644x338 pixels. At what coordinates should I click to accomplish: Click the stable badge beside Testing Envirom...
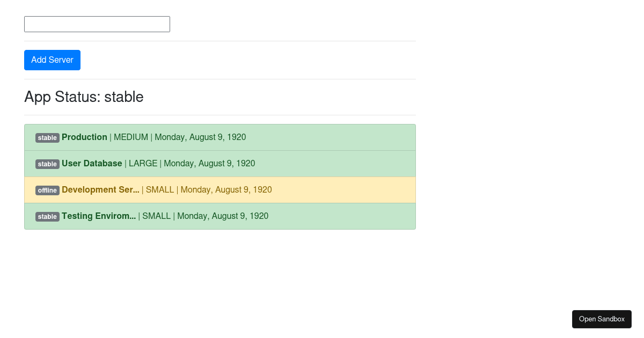pyautogui.click(x=47, y=217)
